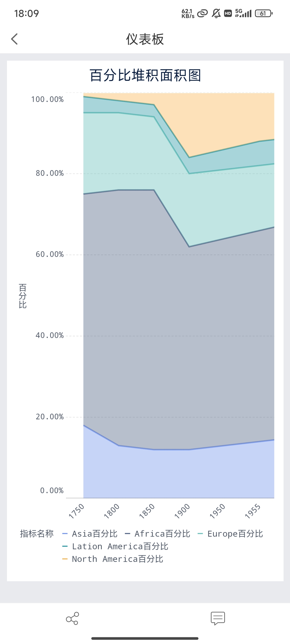The width and height of the screenshot is (290, 644).
Task: Tap the 仪表板 page title
Action: coord(145,39)
